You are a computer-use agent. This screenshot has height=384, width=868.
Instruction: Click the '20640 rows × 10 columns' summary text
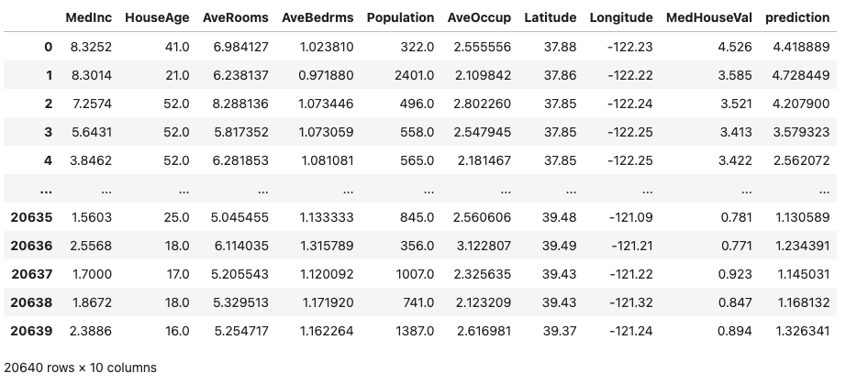pos(80,368)
